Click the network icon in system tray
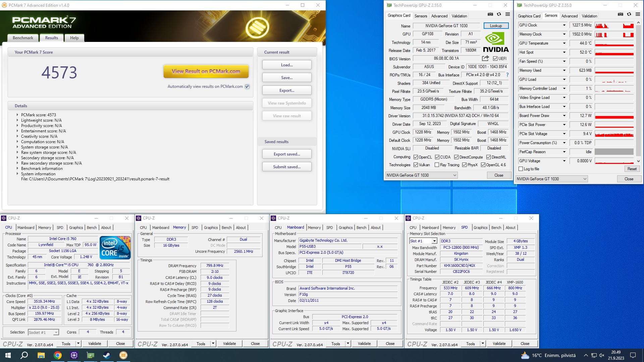This screenshot has height=362, width=644. tap(594, 355)
